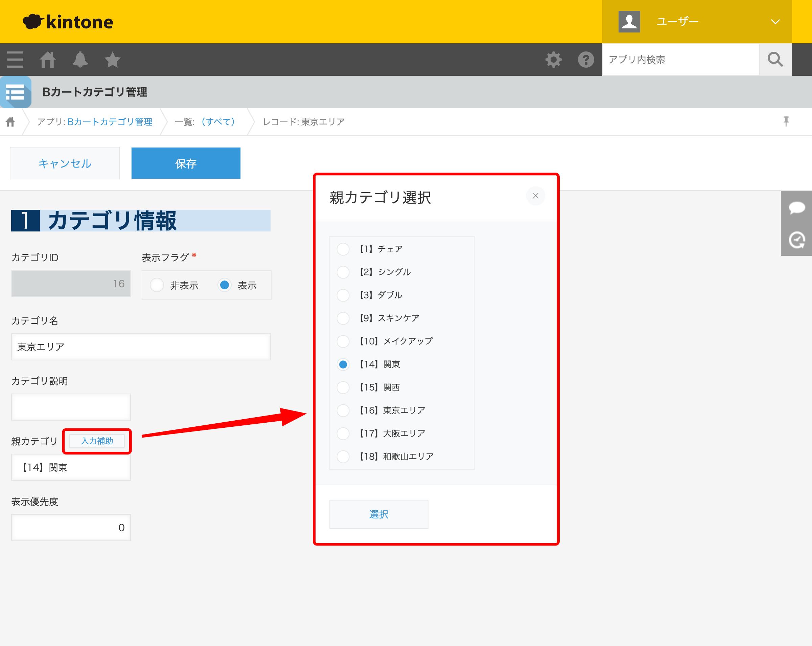812x646 pixels.
Task: Open the hamburger navigation menu
Action: click(x=15, y=59)
